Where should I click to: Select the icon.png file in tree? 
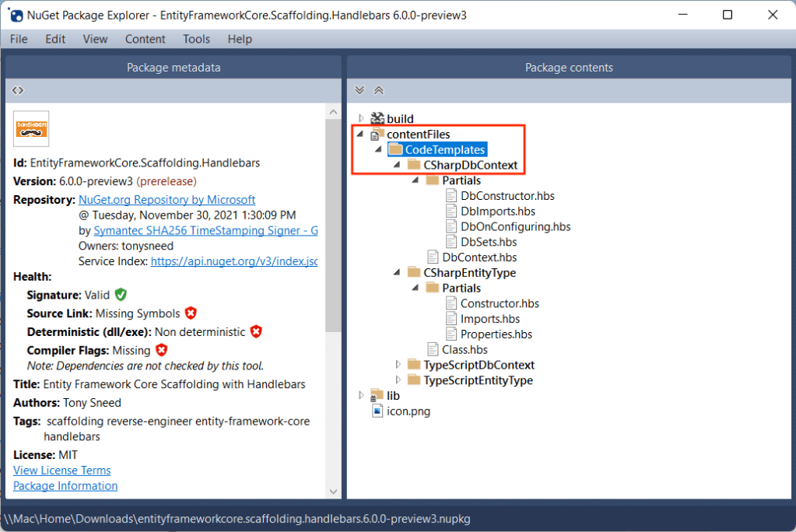pos(408,411)
